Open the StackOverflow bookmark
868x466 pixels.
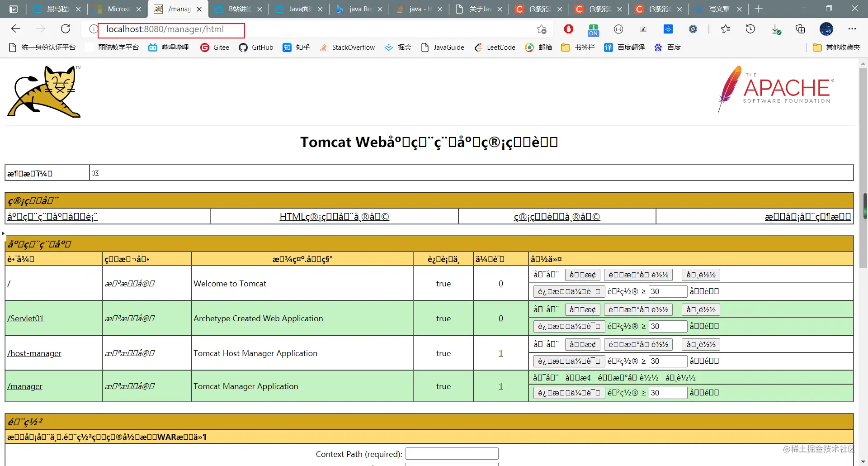pos(347,48)
